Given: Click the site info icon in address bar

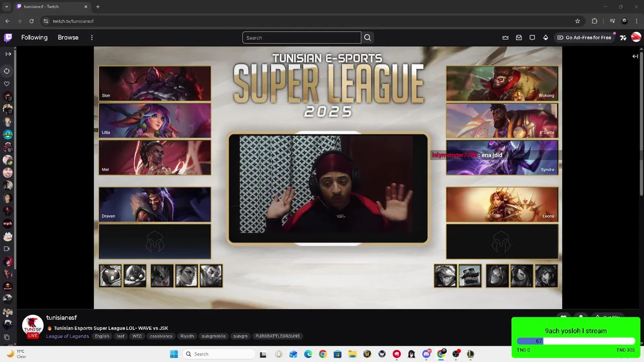Looking at the screenshot, I should [46, 21].
